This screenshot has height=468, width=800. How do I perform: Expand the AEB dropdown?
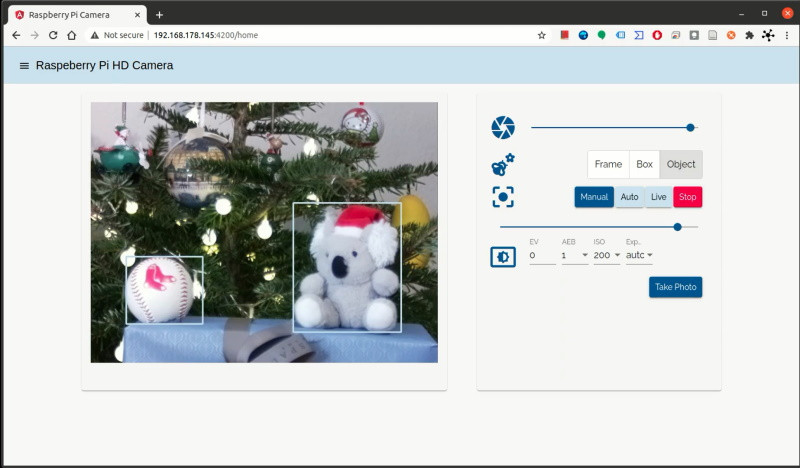click(x=574, y=256)
